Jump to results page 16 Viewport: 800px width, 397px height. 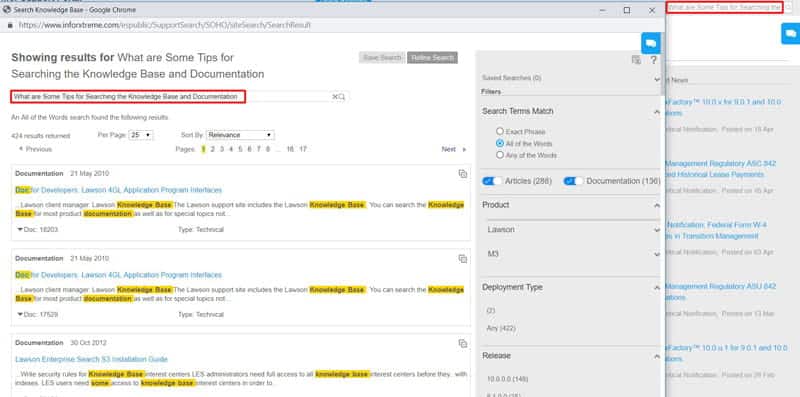tap(290, 149)
